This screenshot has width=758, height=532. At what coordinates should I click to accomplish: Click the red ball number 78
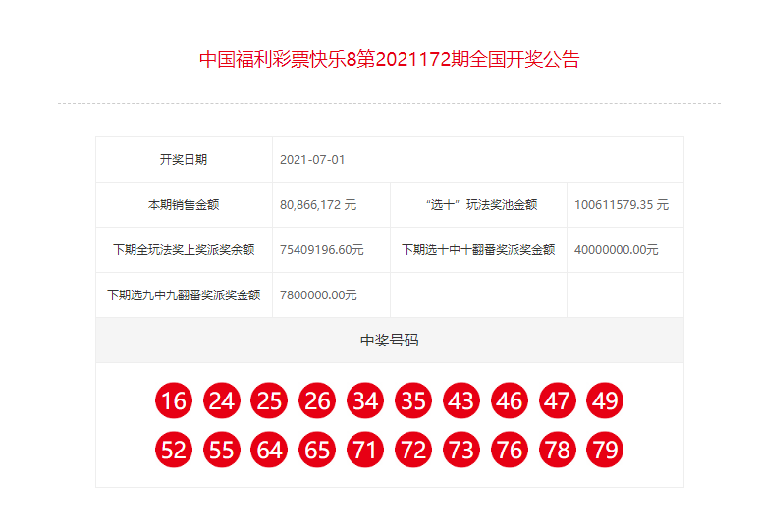(557, 450)
